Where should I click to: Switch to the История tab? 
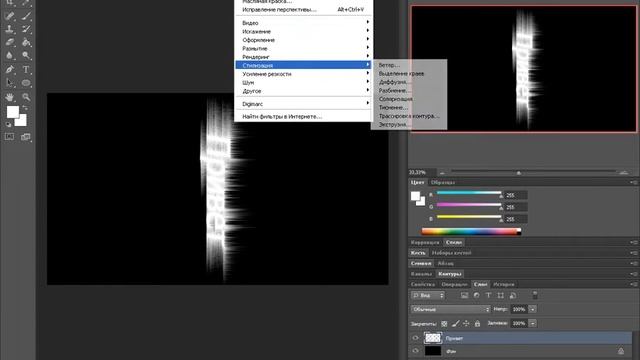coord(504,284)
